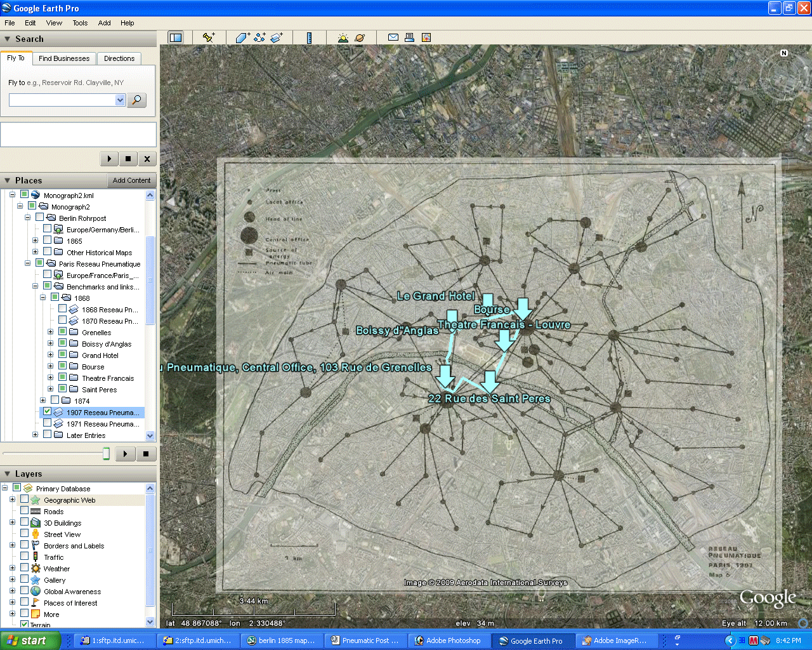This screenshot has width=812, height=650.
Task: Check 1870 Reseau Pneumatique overlay checkbox
Action: click(x=63, y=320)
